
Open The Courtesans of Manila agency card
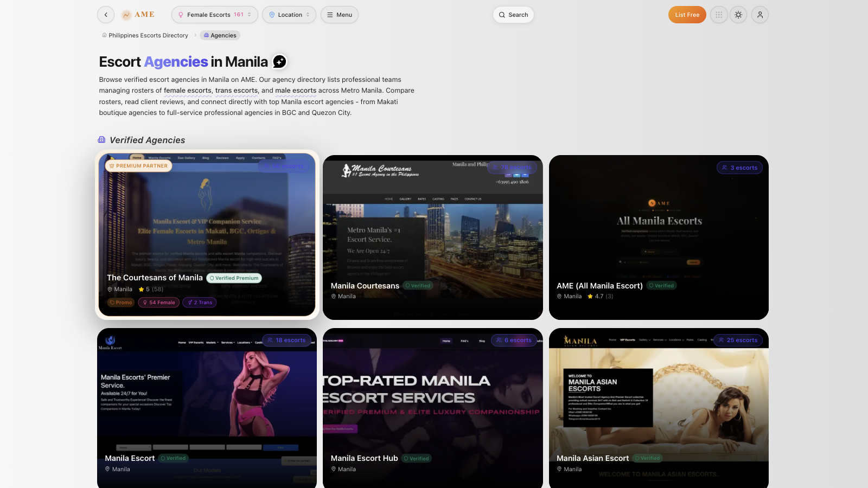207,235
